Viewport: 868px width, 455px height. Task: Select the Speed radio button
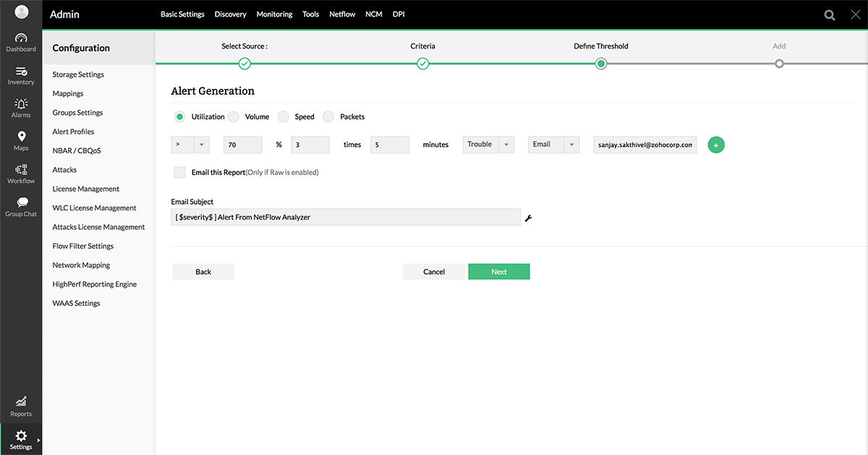tap(284, 116)
